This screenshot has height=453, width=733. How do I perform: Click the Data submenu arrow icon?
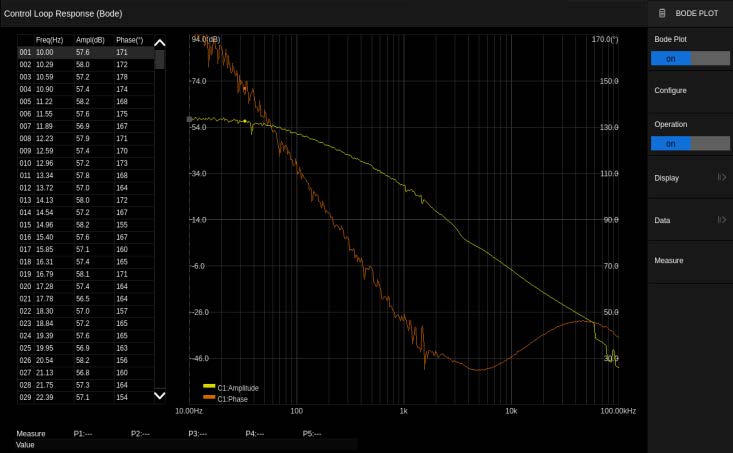tap(721, 220)
